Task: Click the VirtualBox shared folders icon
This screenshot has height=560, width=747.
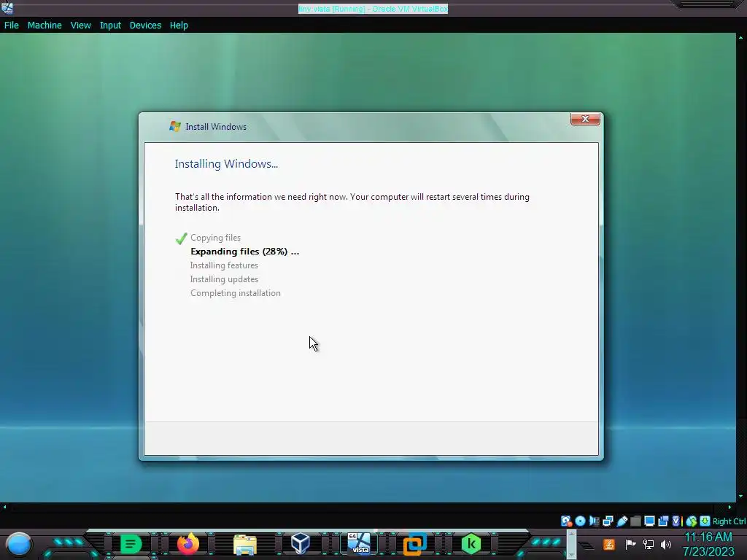Action: (x=635, y=521)
